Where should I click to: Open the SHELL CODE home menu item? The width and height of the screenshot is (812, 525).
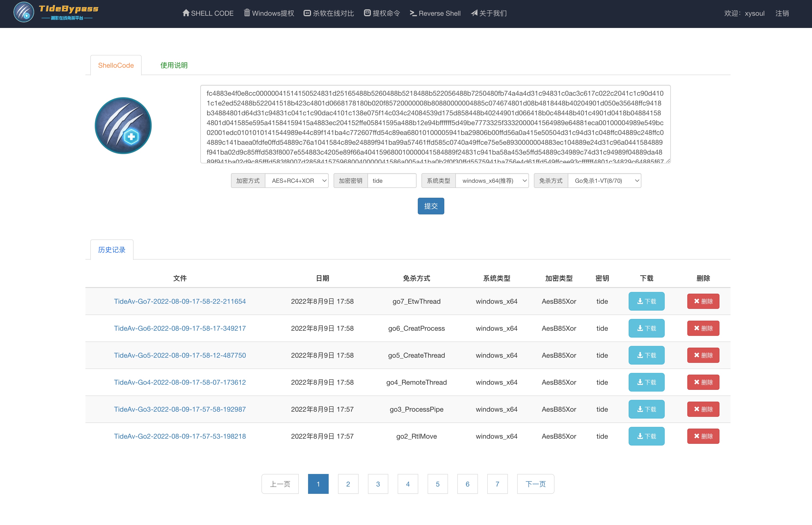click(x=208, y=13)
